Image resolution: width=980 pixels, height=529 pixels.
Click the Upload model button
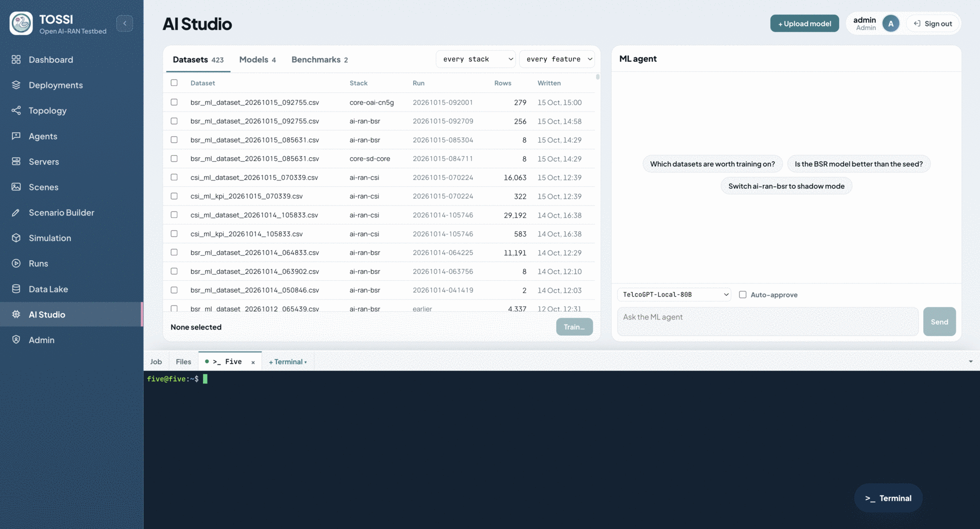[x=805, y=24]
